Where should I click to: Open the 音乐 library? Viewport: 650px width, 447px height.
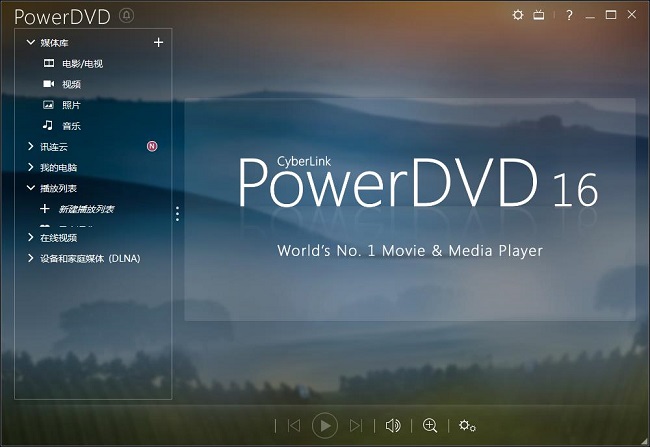point(71,126)
